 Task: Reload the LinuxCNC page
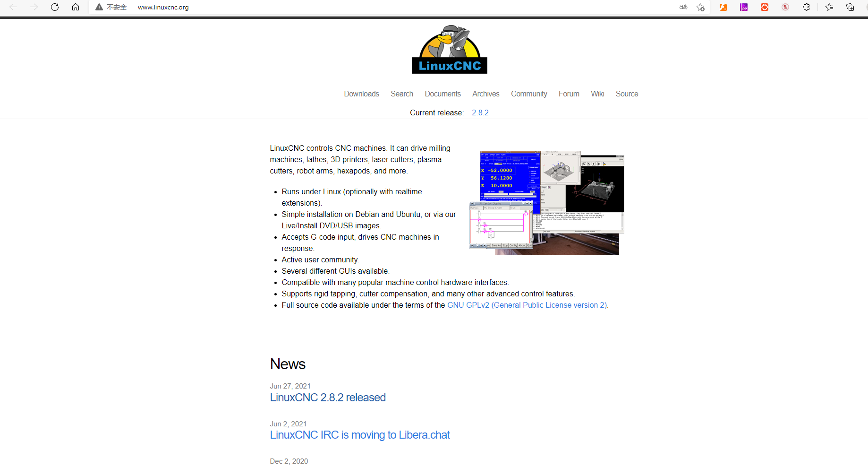55,7
